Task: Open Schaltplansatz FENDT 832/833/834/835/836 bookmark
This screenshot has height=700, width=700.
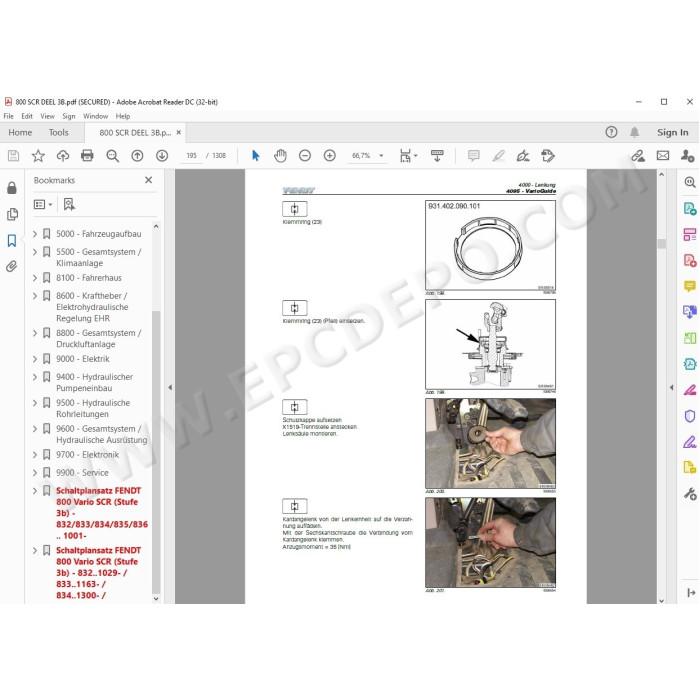Action: 102,513
